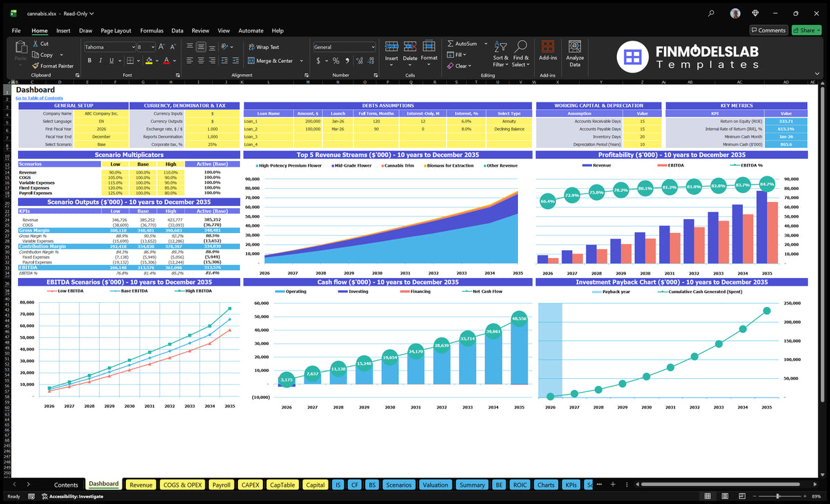Screen dimensions: 830x504
Task: Click Decrease Indent icon
Action: click(226, 61)
